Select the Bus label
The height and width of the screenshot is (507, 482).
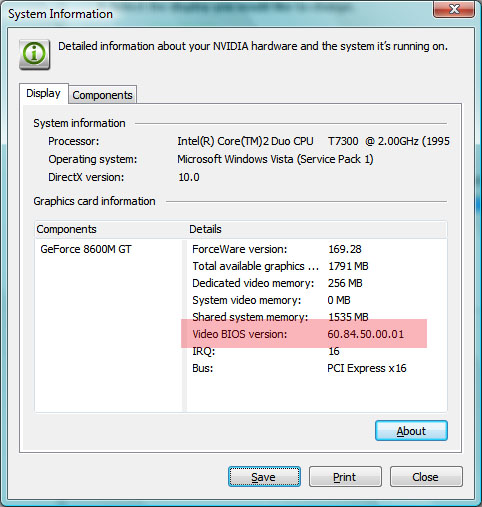pos(203,368)
